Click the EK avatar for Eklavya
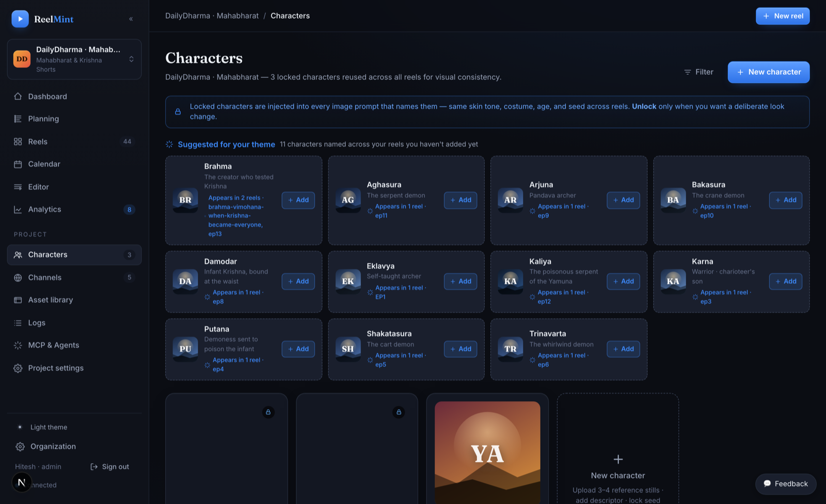The height and width of the screenshot is (504, 826). 348,282
